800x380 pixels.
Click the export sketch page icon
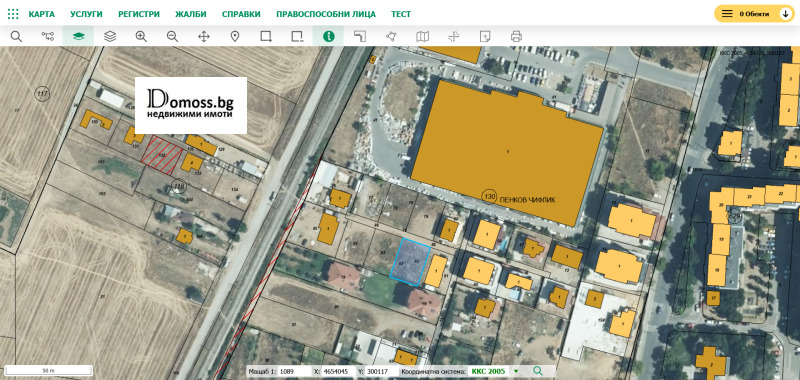point(485,36)
